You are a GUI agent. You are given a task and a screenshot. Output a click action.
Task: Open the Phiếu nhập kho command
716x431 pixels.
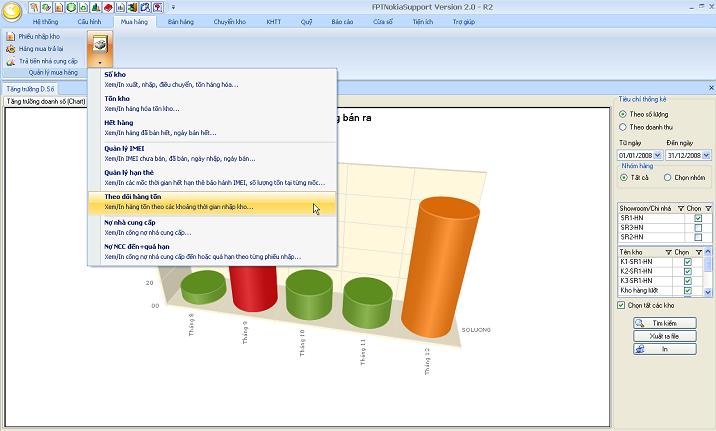point(33,37)
